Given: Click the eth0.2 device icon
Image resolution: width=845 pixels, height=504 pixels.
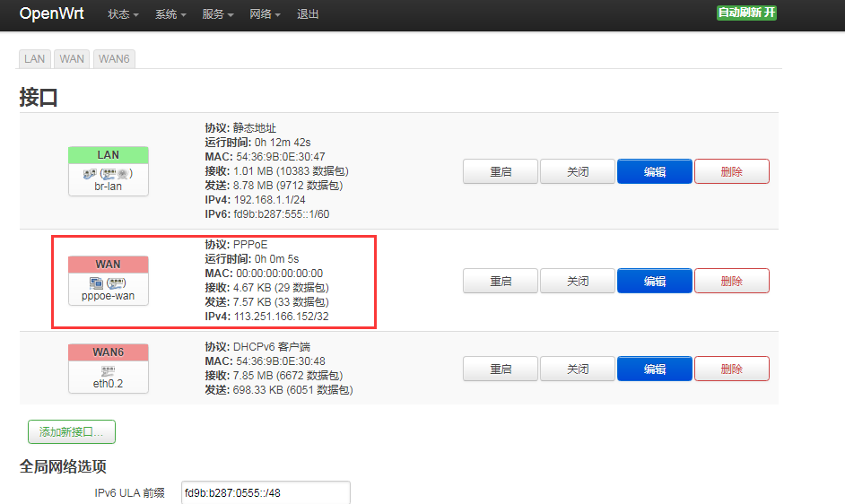Looking at the screenshot, I should 108,371.
